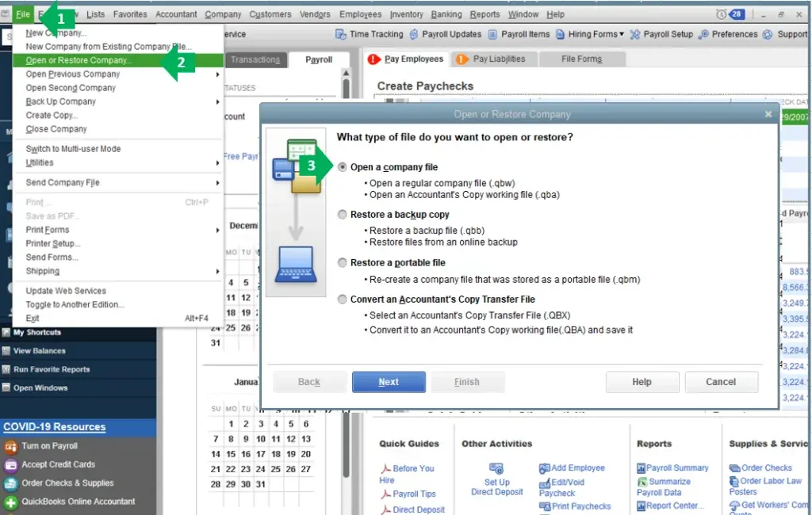812x515 pixels.
Task: Open the Direct Deposit quick guide link
Action: [x=419, y=509]
